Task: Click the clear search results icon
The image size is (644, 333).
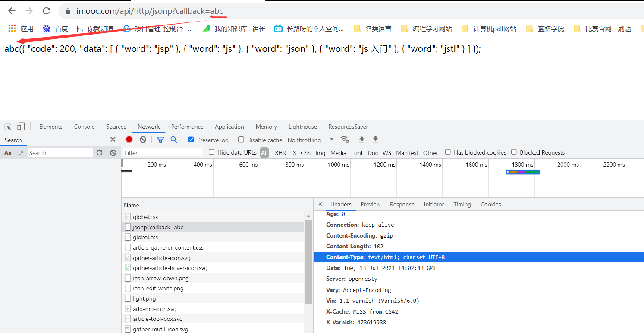Action: click(x=113, y=153)
